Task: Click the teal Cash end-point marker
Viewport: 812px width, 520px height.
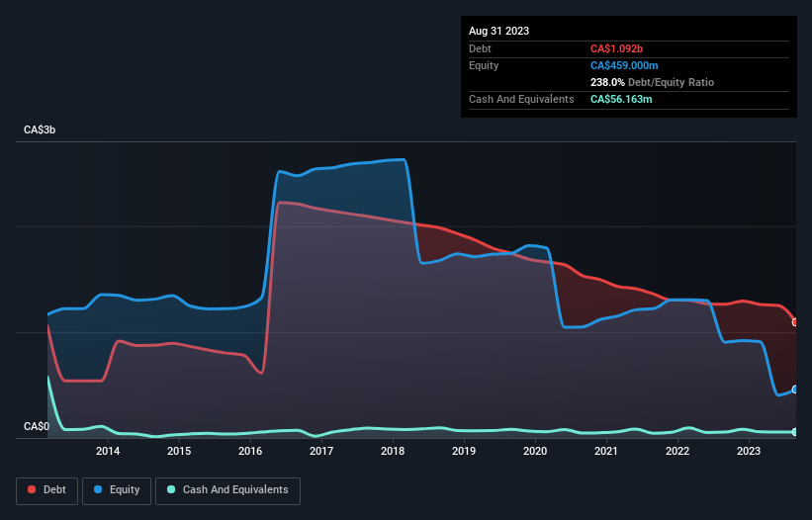Action: pyautogui.click(x=795, y=432)
